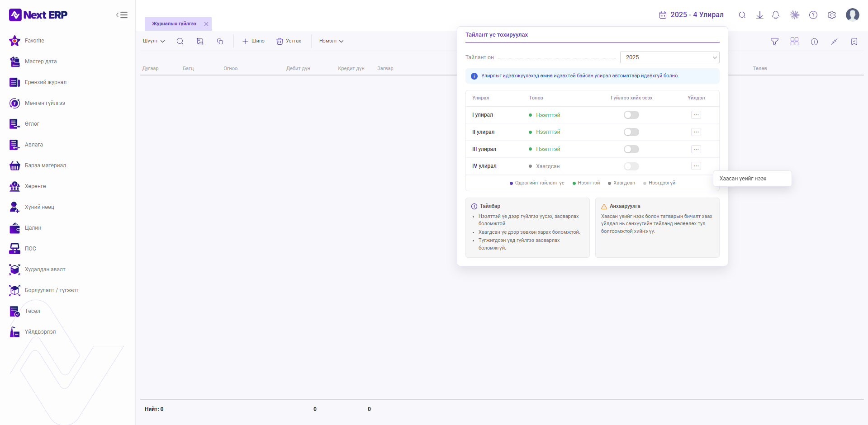Viewport: 868px width, 425px height.
Task: Expand the Нэмэлт dropdown menu
Action: pos(331,41)
